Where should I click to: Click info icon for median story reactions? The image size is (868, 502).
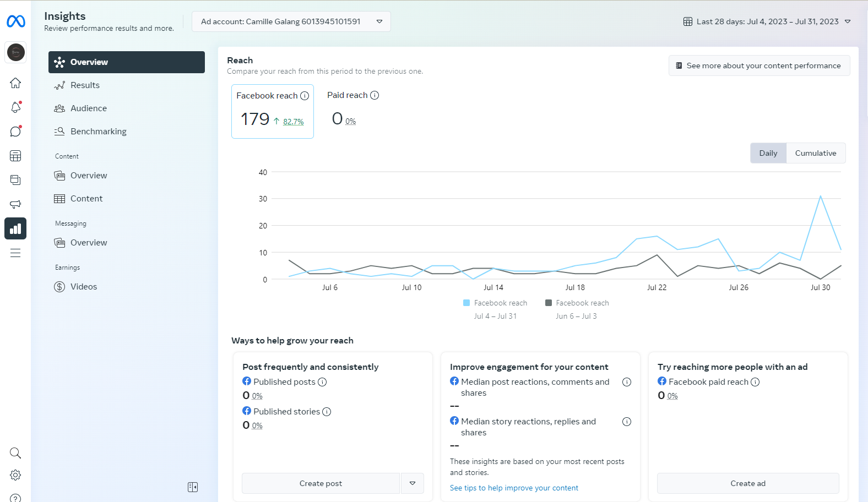tap(627, 422)
